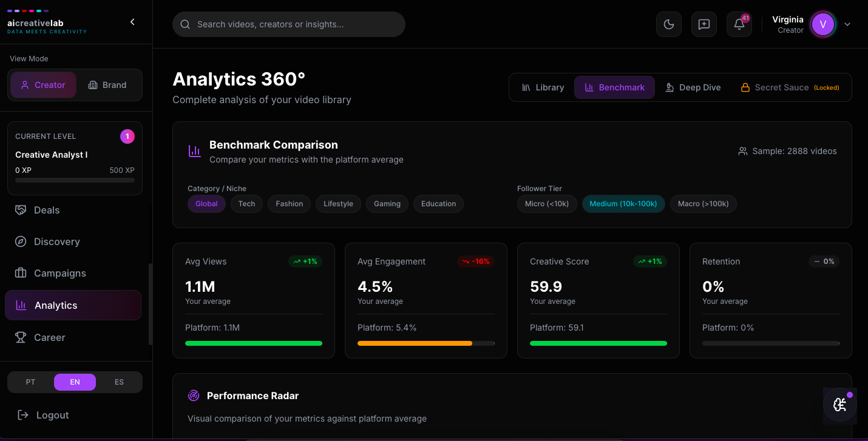The image size is (868, 441).
Task: Switch language to PT
Action: [x=30, y=382]
